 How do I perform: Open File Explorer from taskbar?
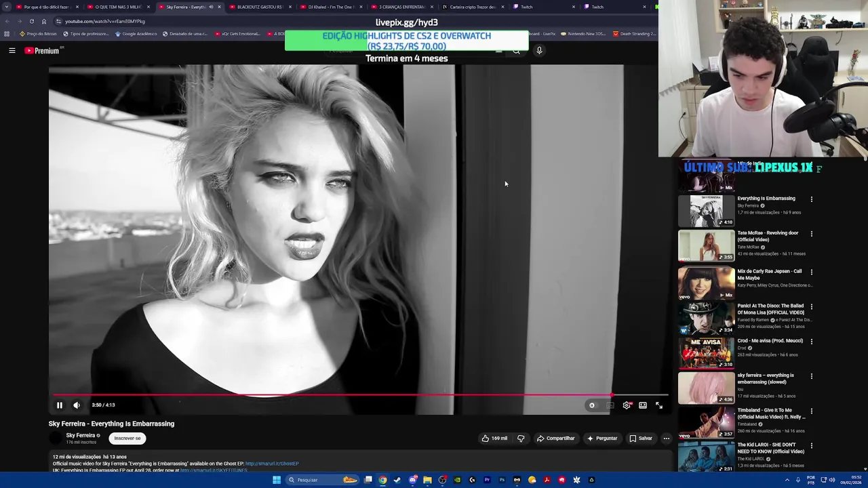427,480
